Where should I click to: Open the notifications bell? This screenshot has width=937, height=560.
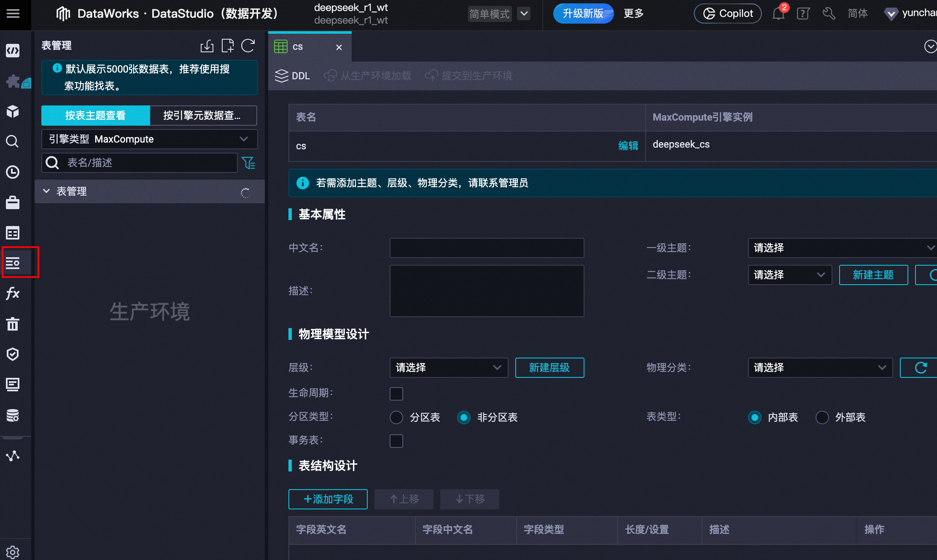(779, 13)
